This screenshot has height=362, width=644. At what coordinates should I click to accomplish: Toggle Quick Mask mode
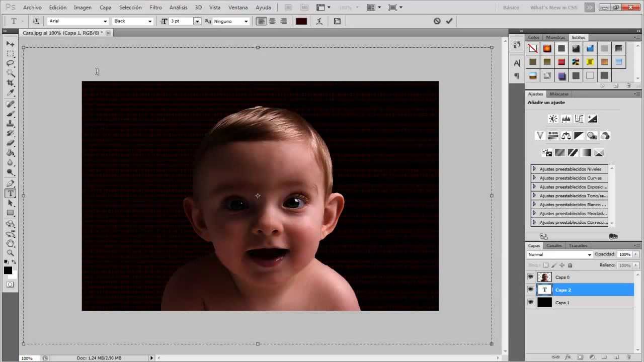[10, 285]
